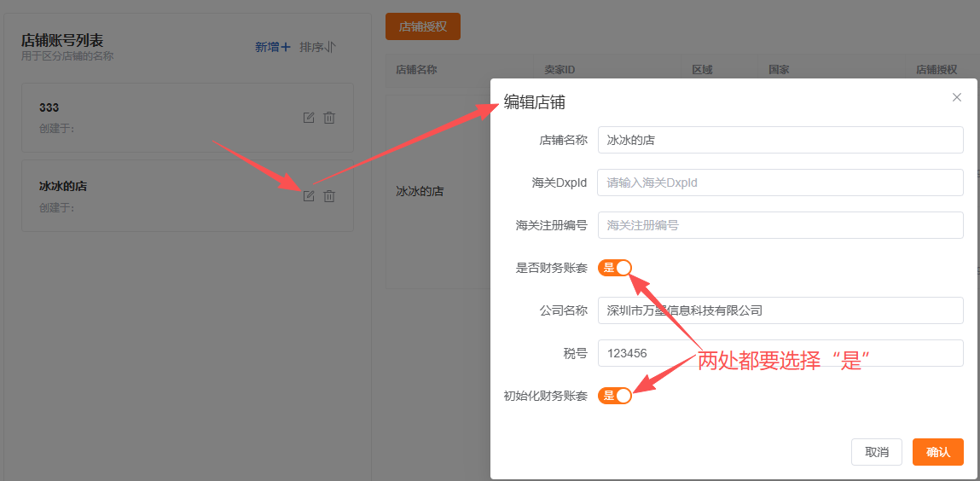Viewport: 980px width, 481px height.
Task: Click edit icon for 冰冰的店
Action: [x=309, y=196]
